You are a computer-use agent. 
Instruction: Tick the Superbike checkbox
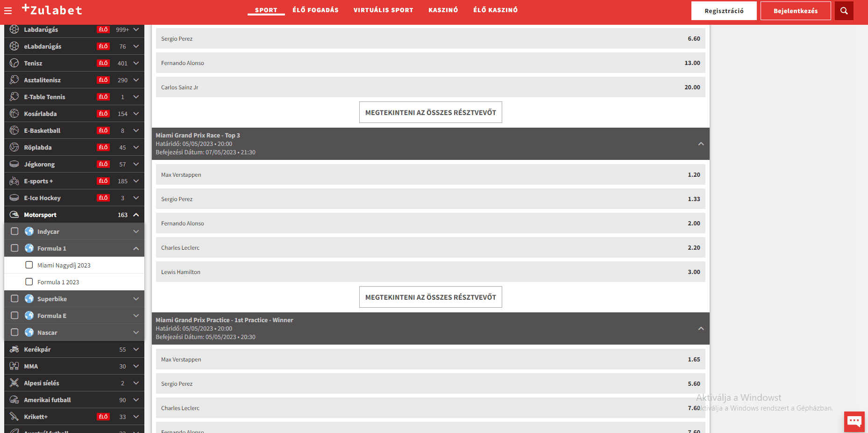point(14,299)
